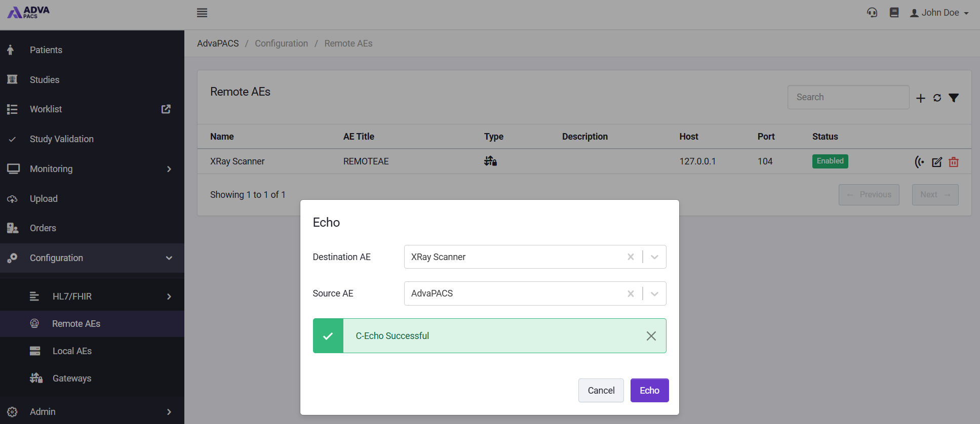The width and height of the screenshot is (980, 424).
Task: Click the red delete trash icon
Action: pyautogui.click(x=954, y=162)
